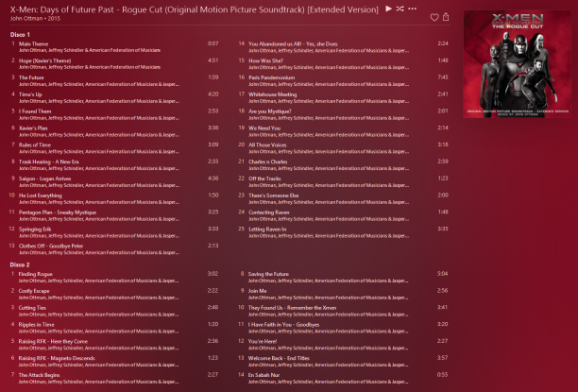
Task: Select Raising RFK - Here they Come
Action: (53, 342)
